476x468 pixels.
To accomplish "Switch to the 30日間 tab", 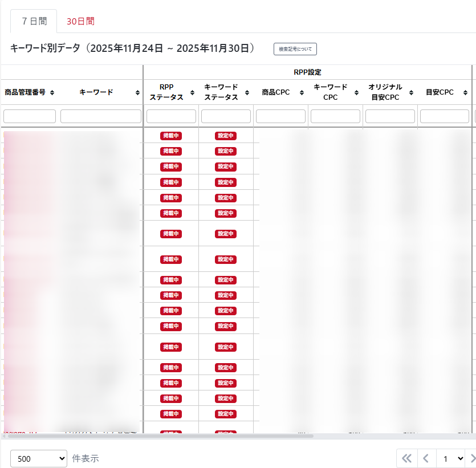I will tap(80, 22).
